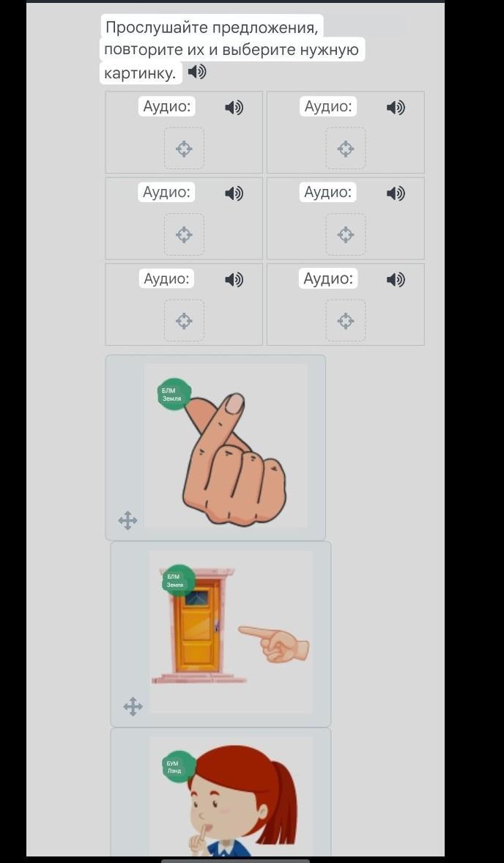Screen dimensions: 504x863
Task: Select drop target in bottom-left cell
Action: (x=184, y=321)
